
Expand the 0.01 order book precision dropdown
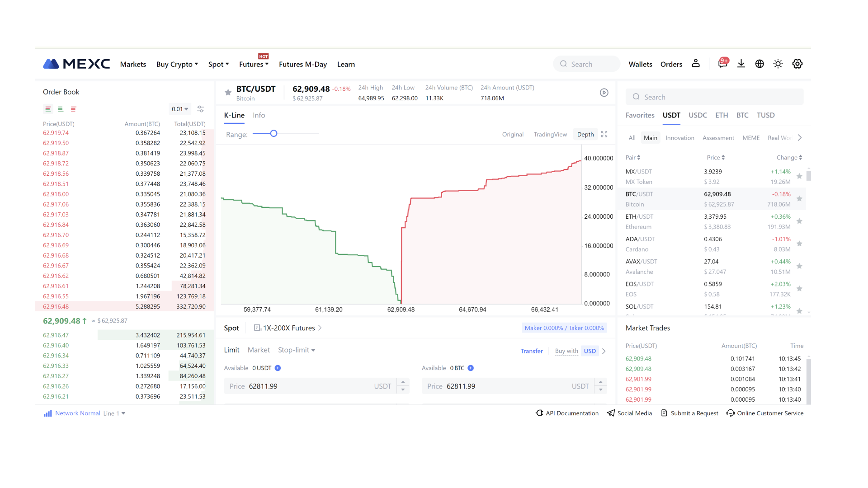click(179, 109)
